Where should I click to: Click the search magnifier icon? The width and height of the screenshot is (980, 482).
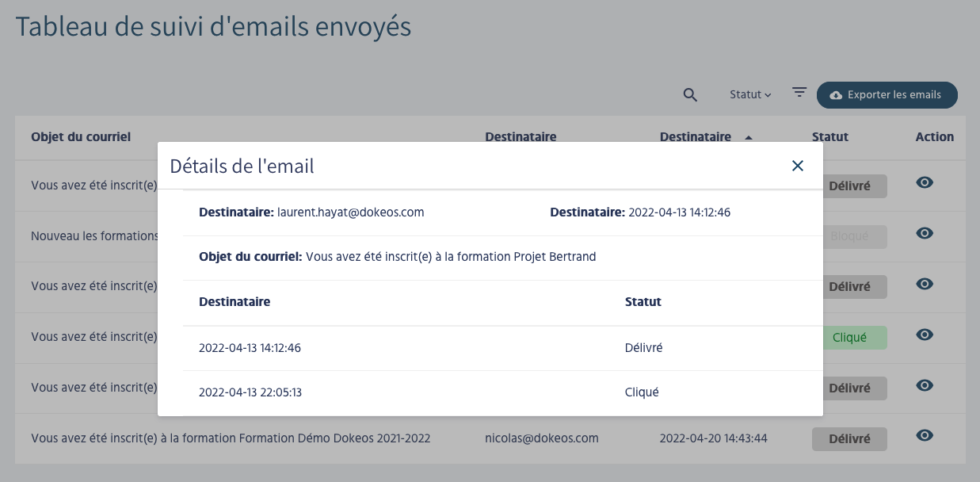690,95
